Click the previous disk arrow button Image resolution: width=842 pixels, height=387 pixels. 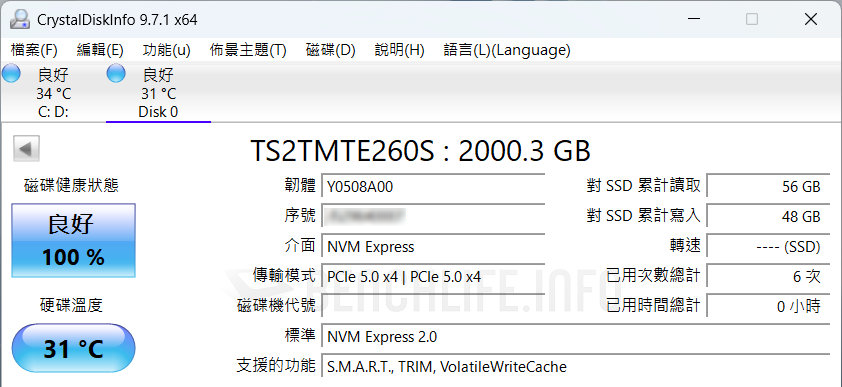pyautogui.click(x=26, y=149)
